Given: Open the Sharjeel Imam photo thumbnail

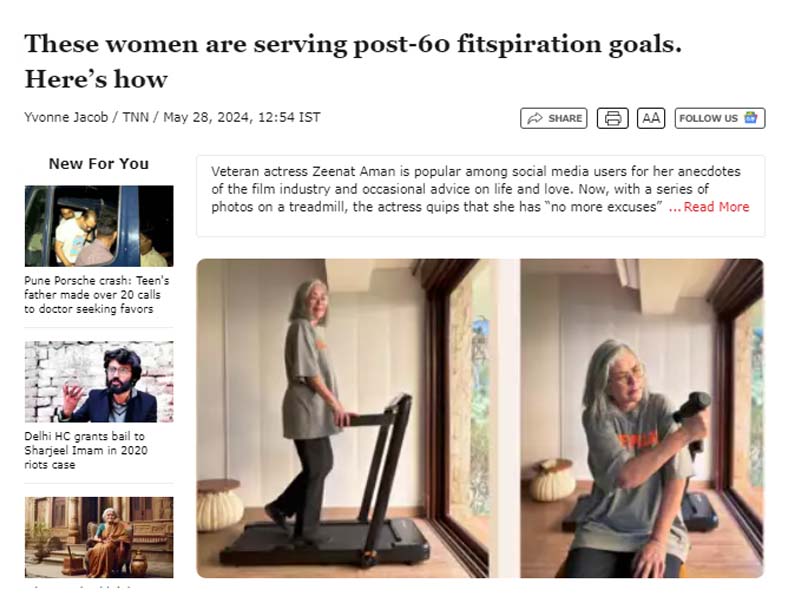Looking at the screenshot, I should coord(99,382).
